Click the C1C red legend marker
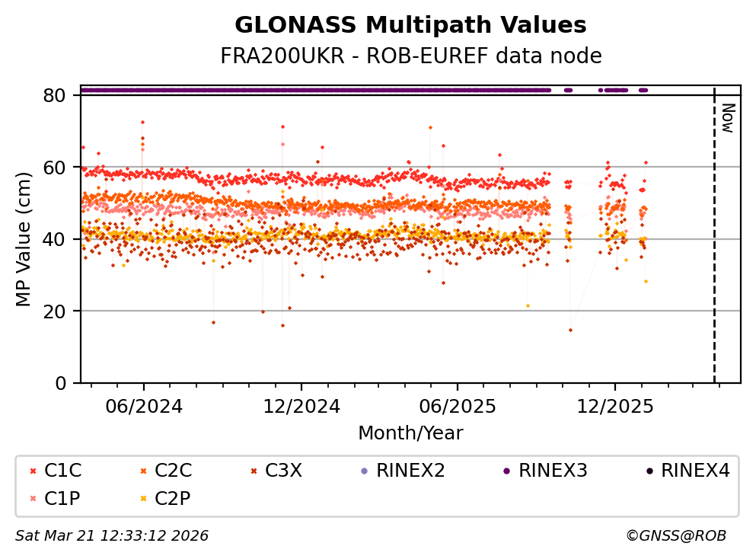Viewport: 756px width, 559px height. tap(33, 471)
